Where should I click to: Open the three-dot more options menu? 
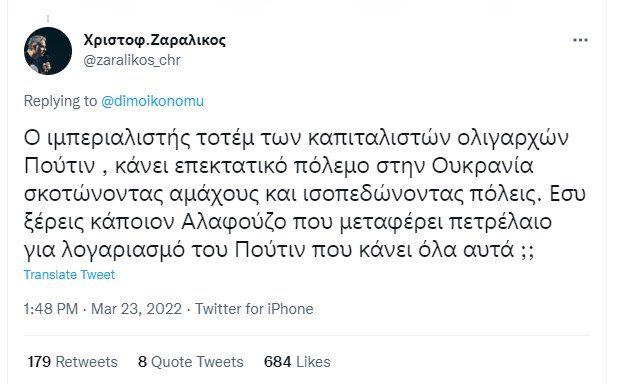[580, 40]
